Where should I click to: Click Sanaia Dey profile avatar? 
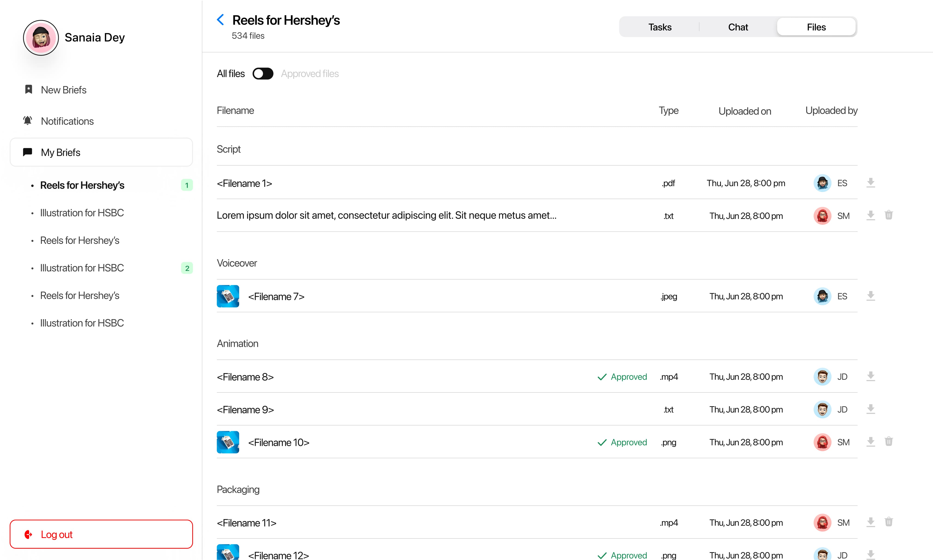click(41, 38)
